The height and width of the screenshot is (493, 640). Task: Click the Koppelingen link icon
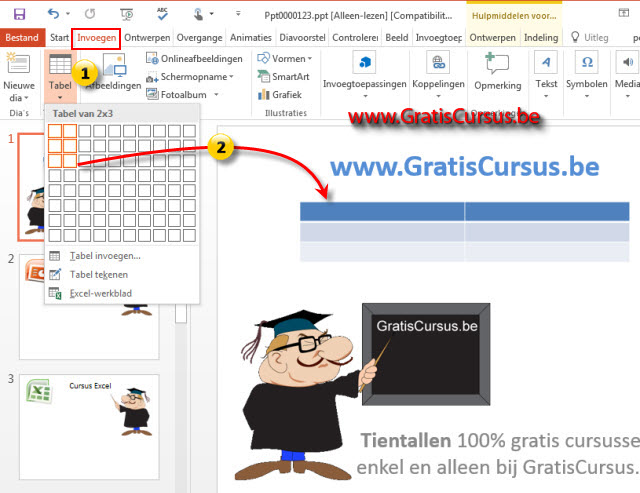pyautogui.click(x=438, y=62)
